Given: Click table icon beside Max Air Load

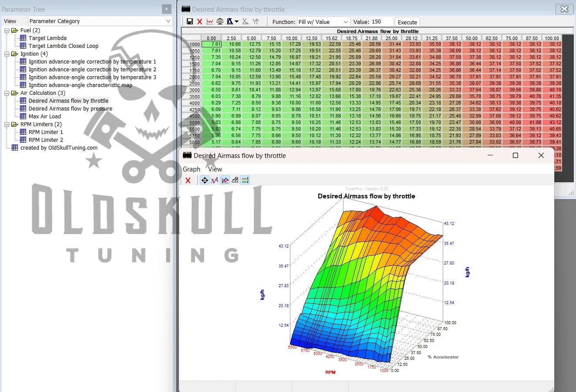Looking at the screenshot, I should [x=23, y=117].
